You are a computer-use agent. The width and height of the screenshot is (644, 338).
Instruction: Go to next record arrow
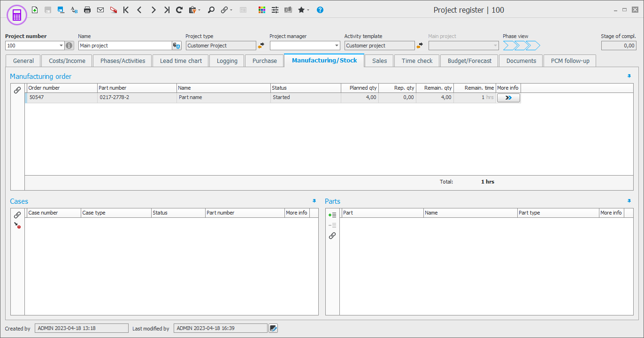[153, 9]
